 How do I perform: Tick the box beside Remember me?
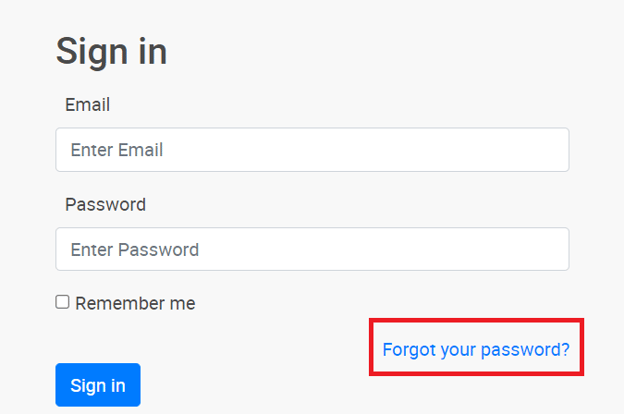62,302
